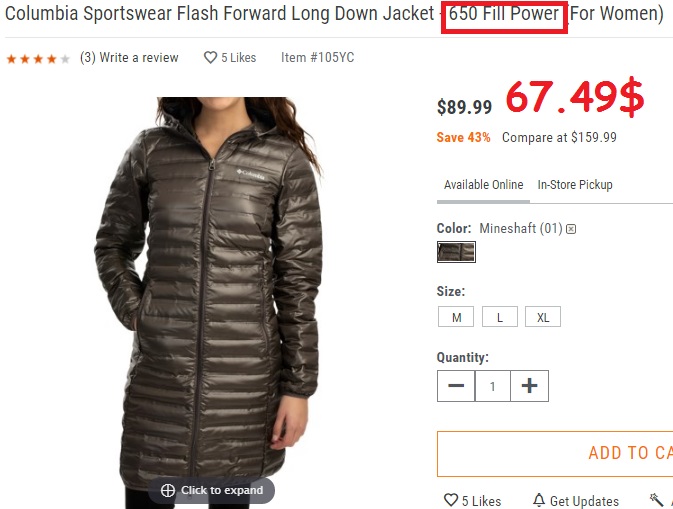Image resolution: width=673 pixels, height=509 pixels.
Task: Click the heart icon next to 5 Likes at top
Action: 210,58
